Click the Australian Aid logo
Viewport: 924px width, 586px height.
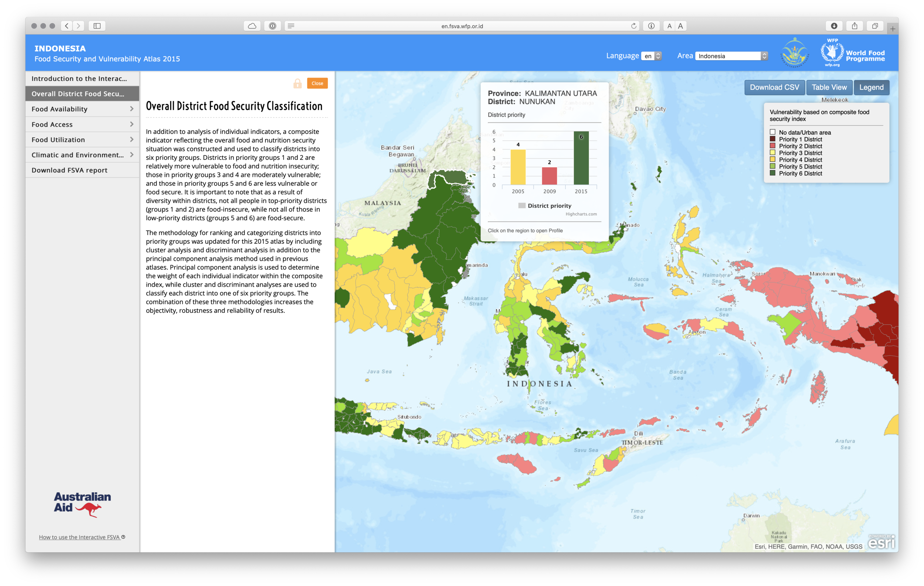82,504
